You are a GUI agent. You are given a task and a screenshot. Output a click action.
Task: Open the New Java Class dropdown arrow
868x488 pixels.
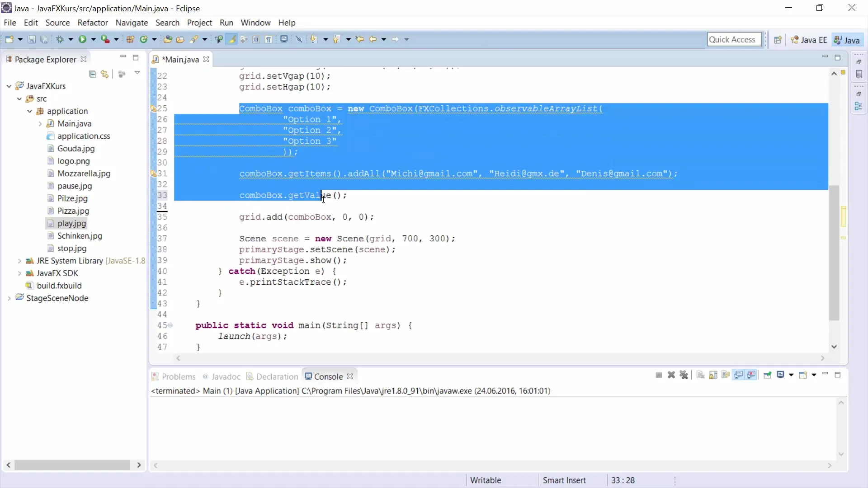(x=154, y=39)
